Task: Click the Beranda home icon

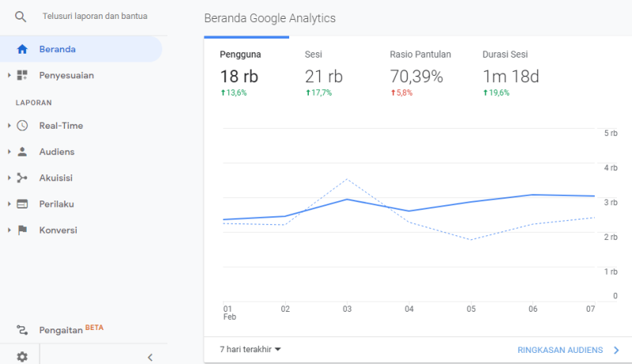Action: click(x=22, y=49)
